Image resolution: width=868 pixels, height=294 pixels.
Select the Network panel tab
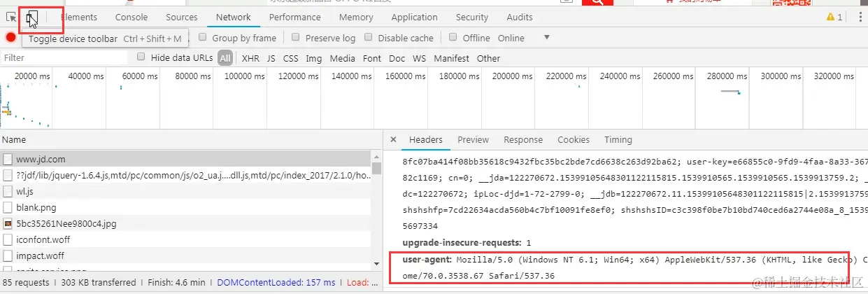click(x=234, y=17)
